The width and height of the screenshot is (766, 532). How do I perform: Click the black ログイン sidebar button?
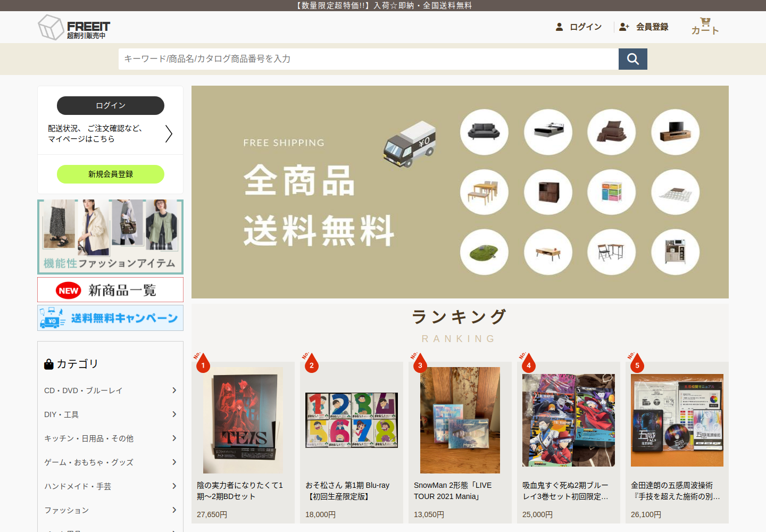111,105
